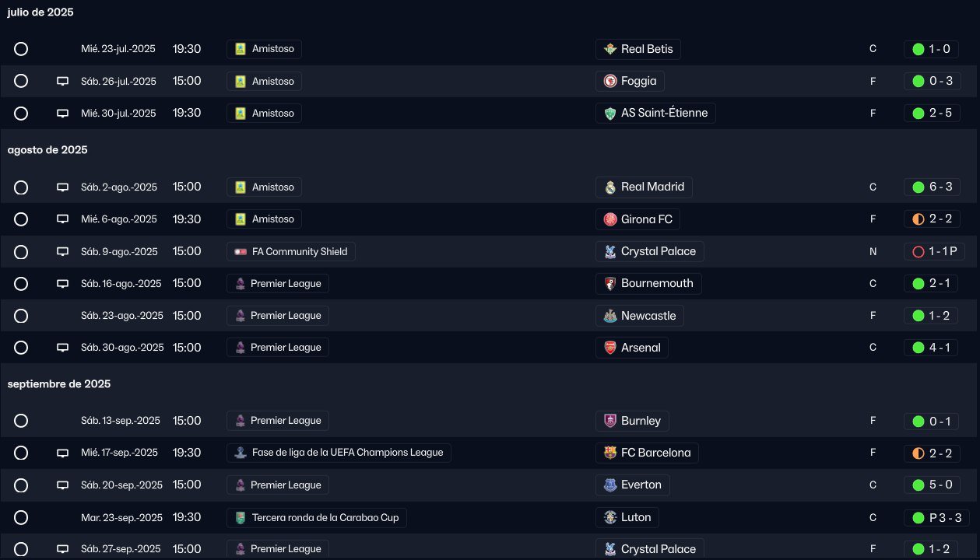Click the TV icon on the Arsenal fixture row

[63, 348]
